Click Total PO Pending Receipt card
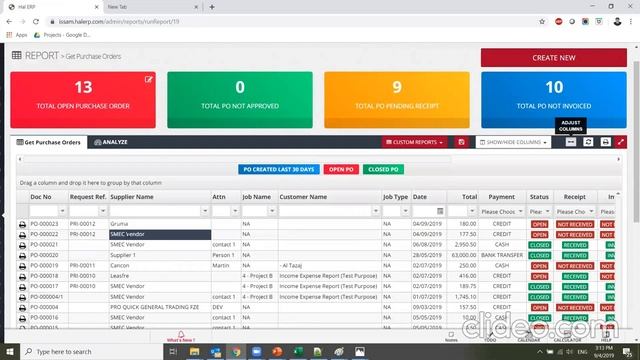The image size is (640, 360). pos(397,100)
